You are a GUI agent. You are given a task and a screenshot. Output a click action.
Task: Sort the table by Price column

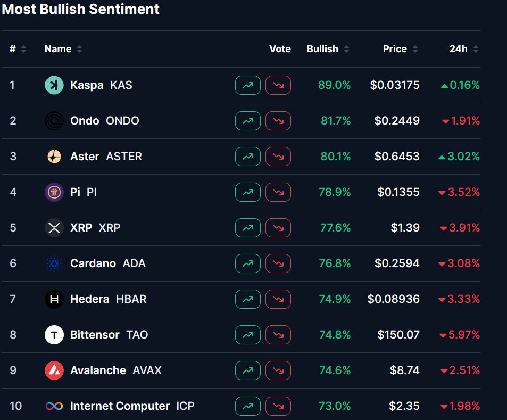click(x=400, y=49)
